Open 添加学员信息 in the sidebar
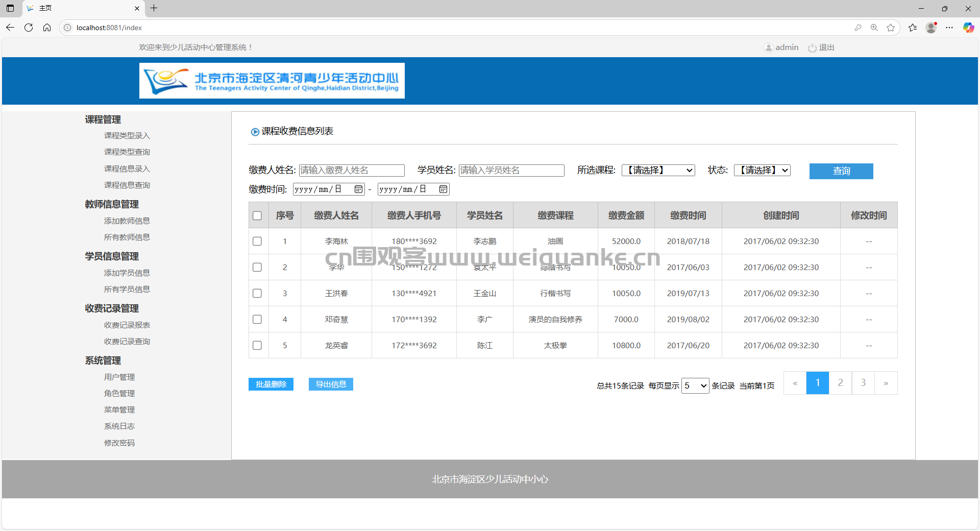 (x=127, y=273)
